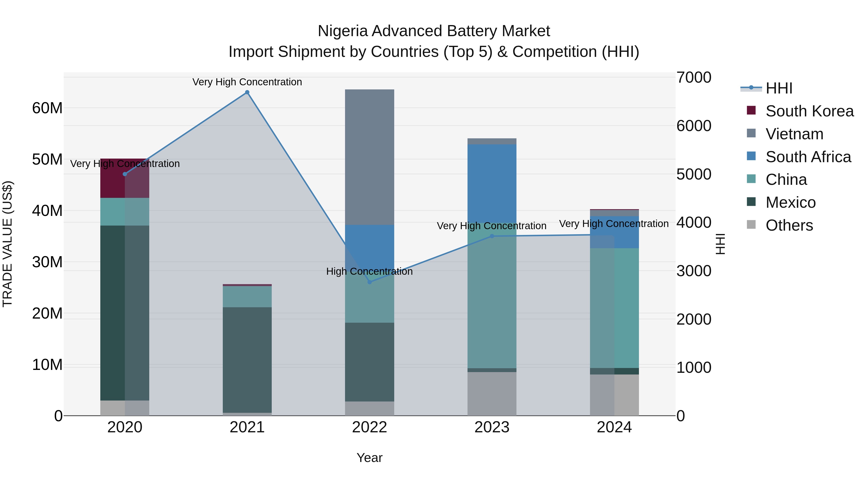Click the 2024 x-axis label
This screenshot has height=488, width=868.
614,427
